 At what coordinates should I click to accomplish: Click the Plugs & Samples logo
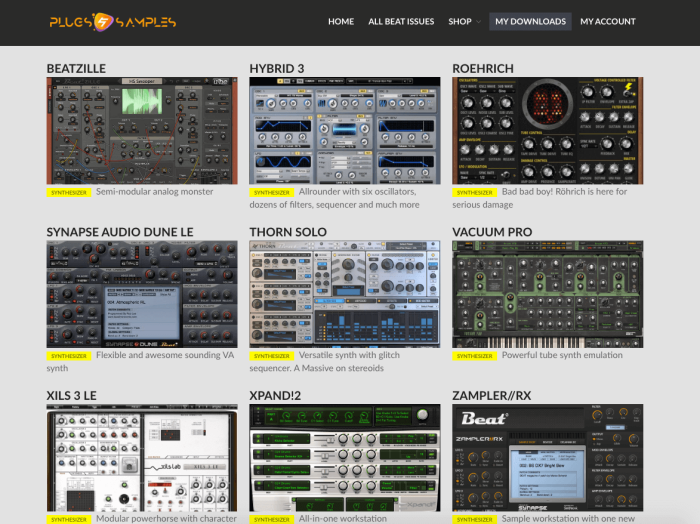coord(113,21)
